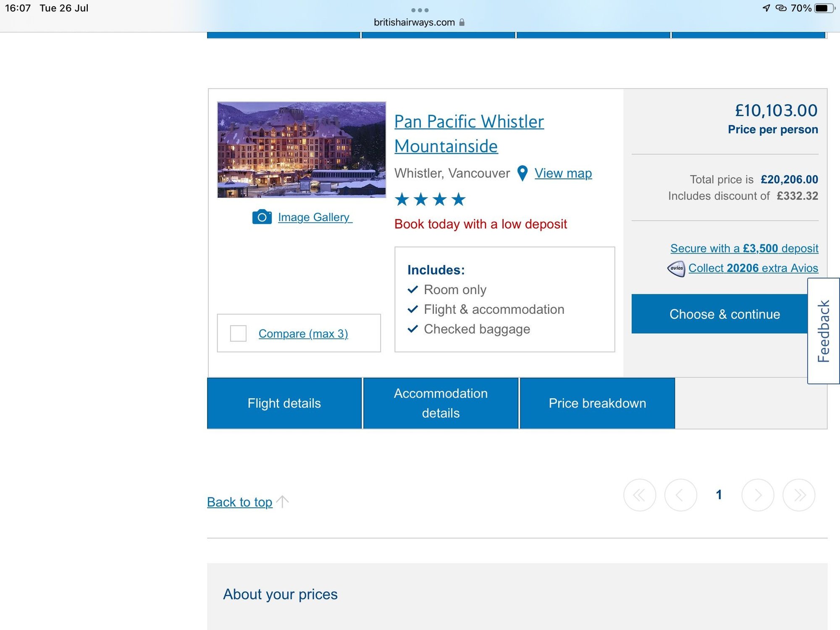The height and width of the screenshot is (630, 840).
Task: Open the Feedback side tab
Action: (823, 331)
